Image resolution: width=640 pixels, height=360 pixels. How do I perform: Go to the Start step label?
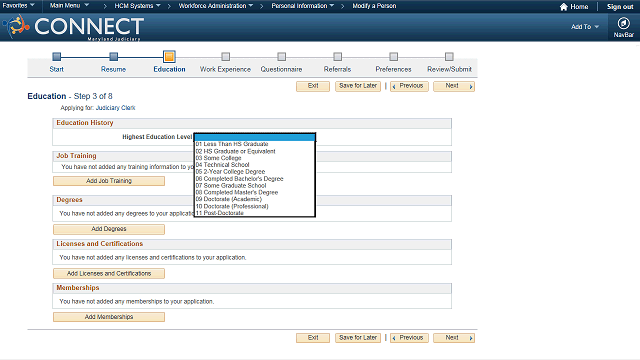point(57,69)
